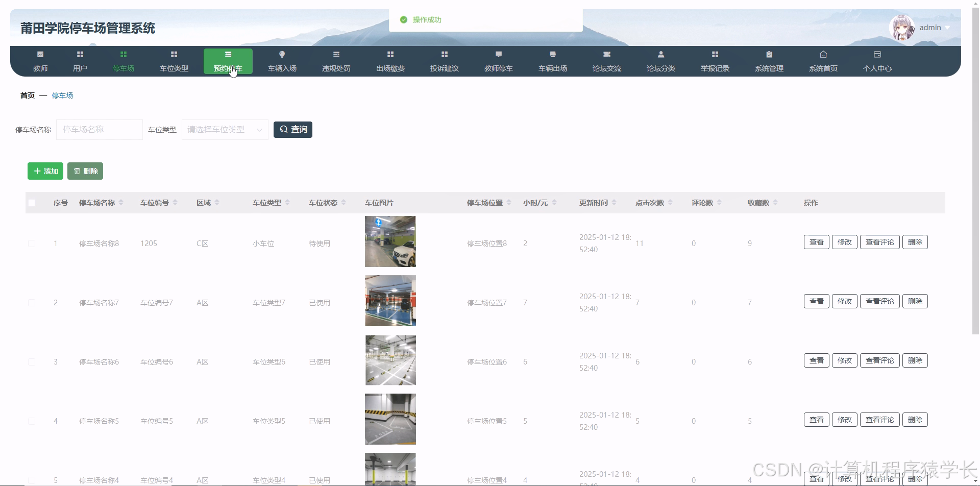Click the 出场缴费 grid icon
980x486 pixels.
click(390, 54)
